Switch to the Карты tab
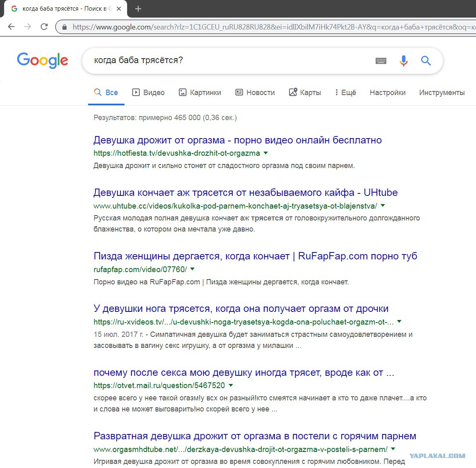This screenshot has width=476, height=468. 305,92
